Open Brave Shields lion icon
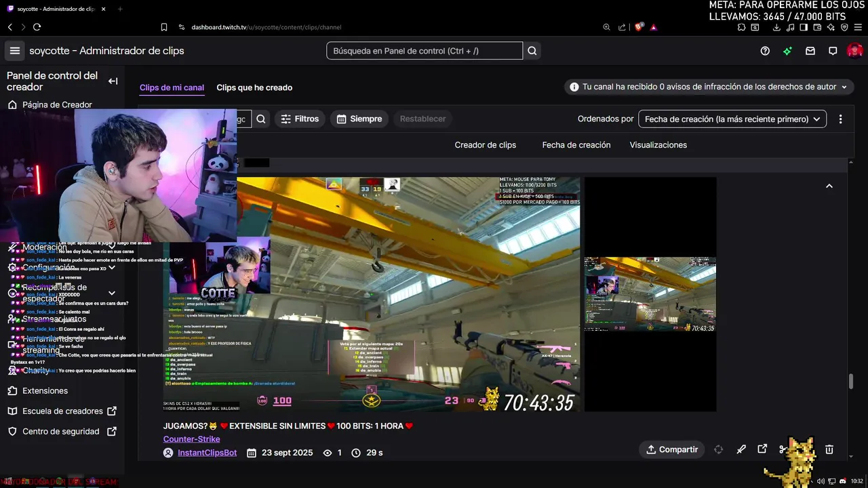This screenshot has width=868, height=488. point(638,27)
